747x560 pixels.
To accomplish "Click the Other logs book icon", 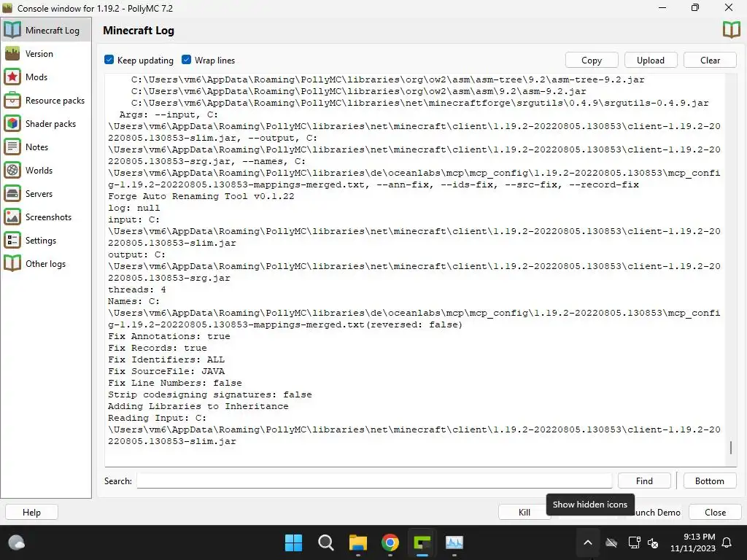I will coord(12,263).
